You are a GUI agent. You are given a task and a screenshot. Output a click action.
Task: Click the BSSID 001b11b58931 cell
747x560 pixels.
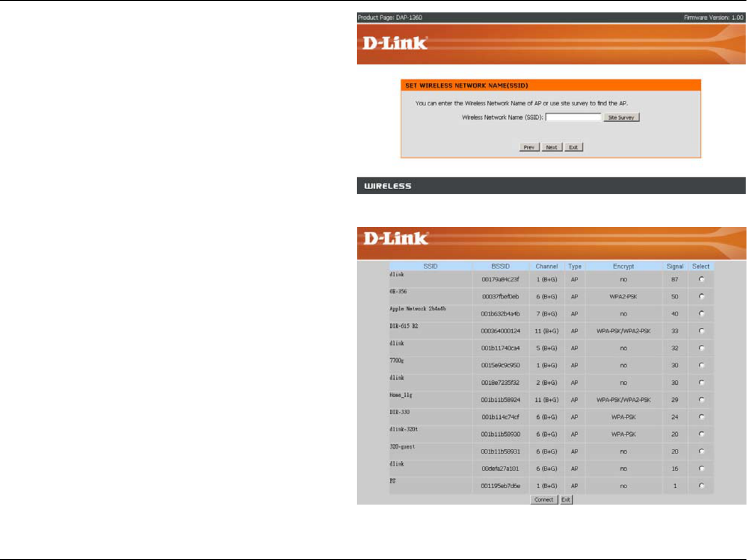(x=500, y=452)
